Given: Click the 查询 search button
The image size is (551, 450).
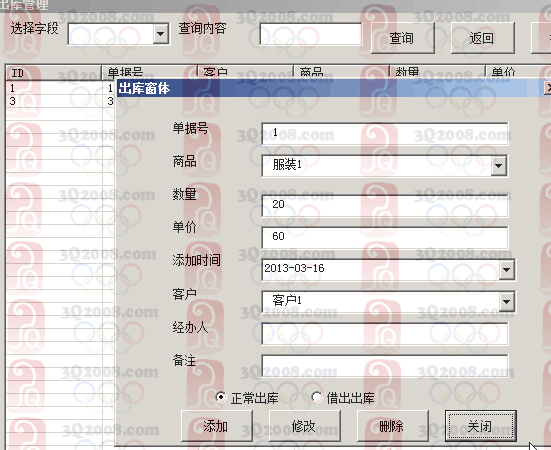Looking at the screenshot, I should [x=403, y=38].
